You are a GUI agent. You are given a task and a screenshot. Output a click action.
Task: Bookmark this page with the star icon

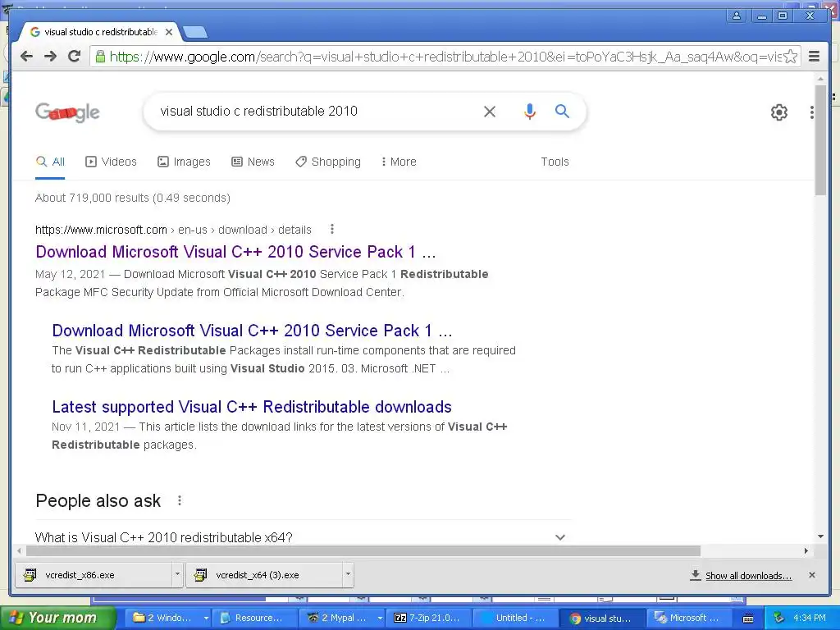pos(790,57)
